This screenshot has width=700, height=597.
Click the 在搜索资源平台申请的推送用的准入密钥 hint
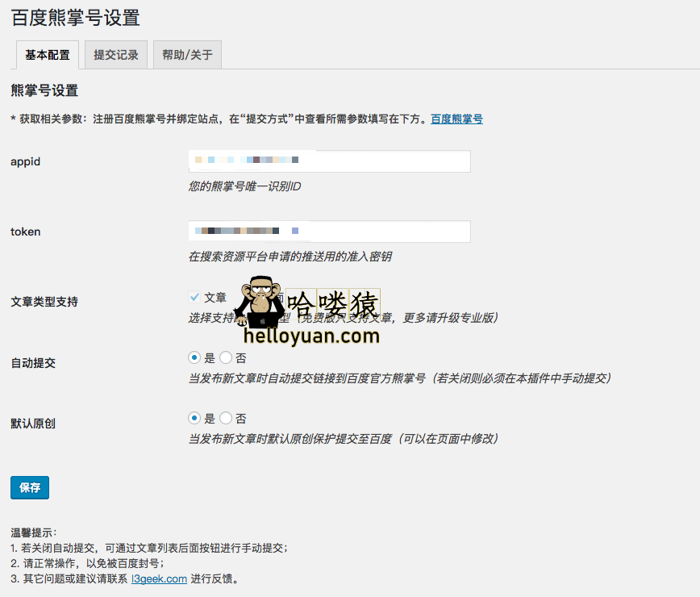point(290,257)
